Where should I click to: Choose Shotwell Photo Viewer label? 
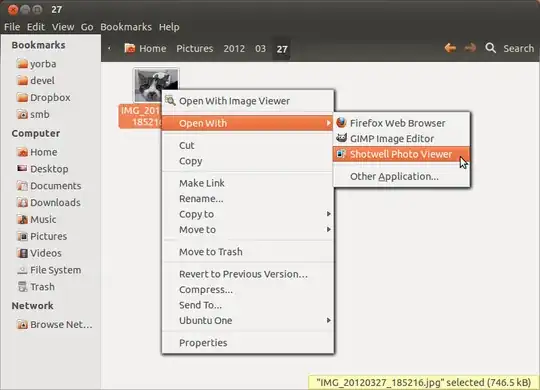401,154
